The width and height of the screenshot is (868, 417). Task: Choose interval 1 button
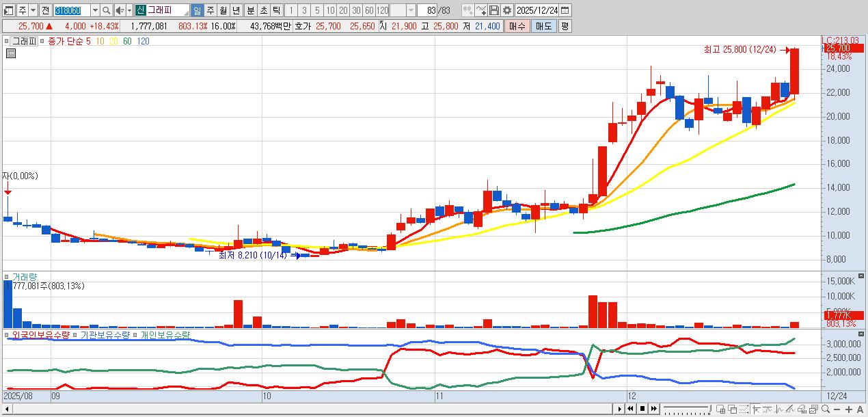290,10
